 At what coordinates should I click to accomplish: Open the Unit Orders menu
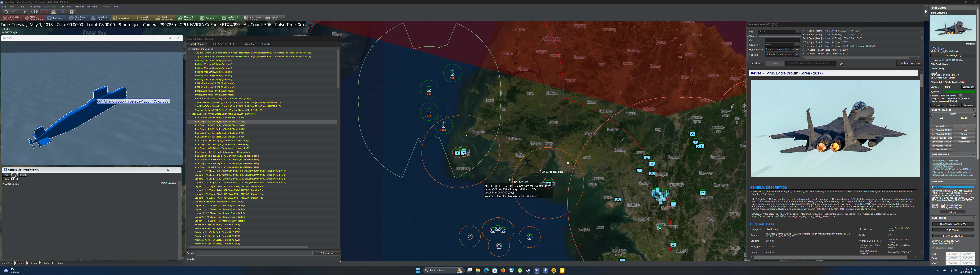65,6
